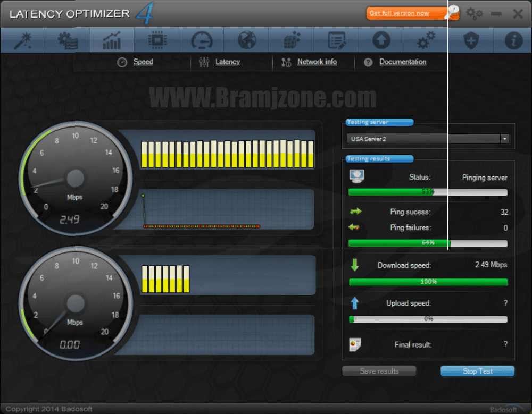
Task: Open the notes editor tool
Action: [337, 40]
